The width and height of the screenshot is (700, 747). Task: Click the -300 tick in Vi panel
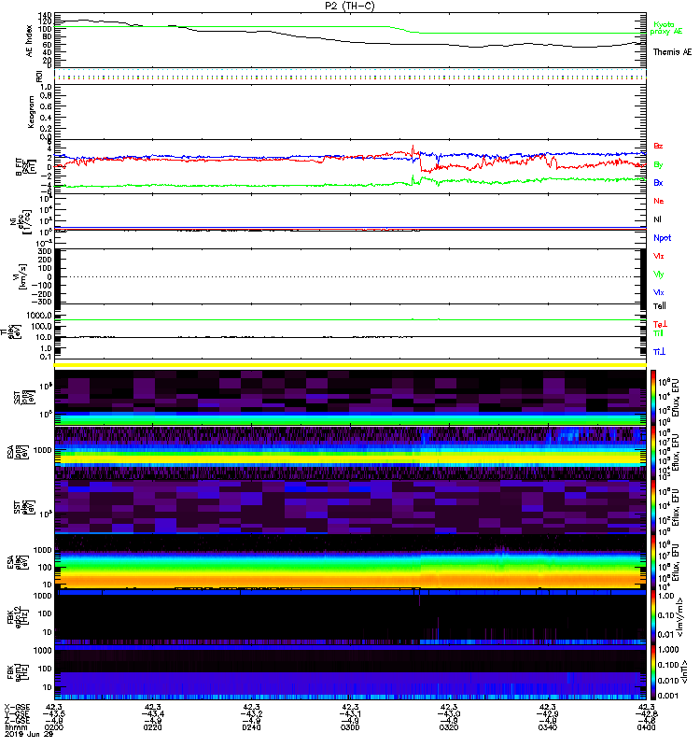[42, 302]
